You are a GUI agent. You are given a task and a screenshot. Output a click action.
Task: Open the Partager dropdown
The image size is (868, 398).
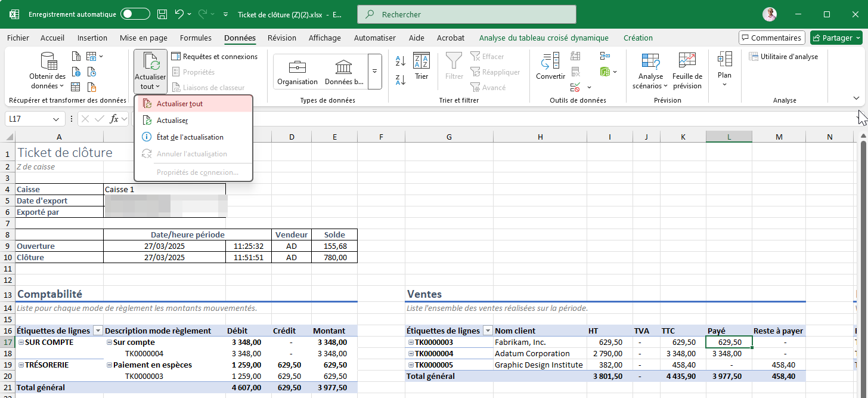858,38
